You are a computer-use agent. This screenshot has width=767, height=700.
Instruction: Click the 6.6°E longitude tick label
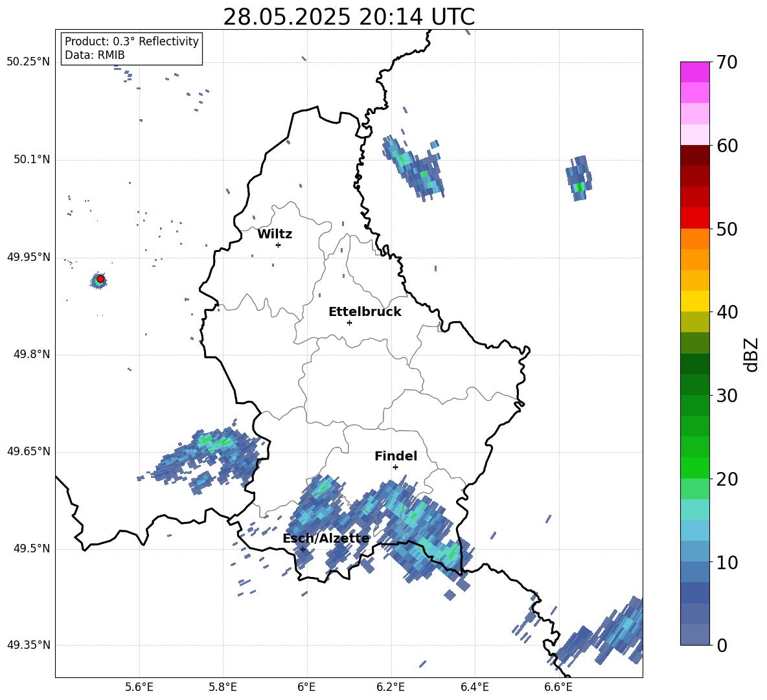(558, 687)
